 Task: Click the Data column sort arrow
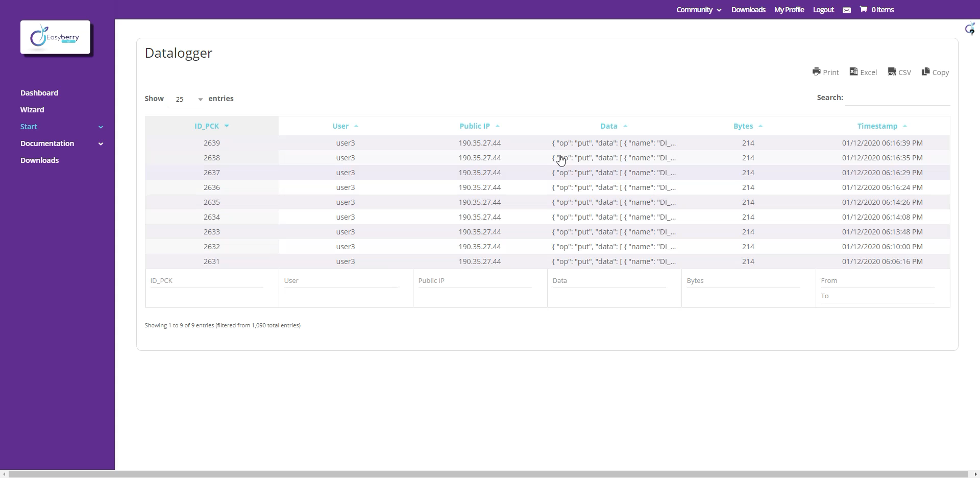tap(625, 126)
